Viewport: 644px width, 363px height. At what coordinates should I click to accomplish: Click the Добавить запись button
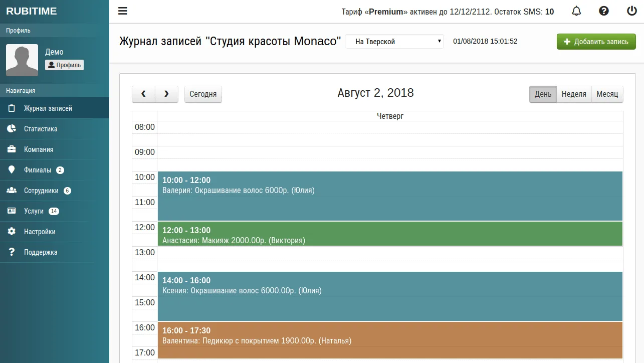pos(596,42)
